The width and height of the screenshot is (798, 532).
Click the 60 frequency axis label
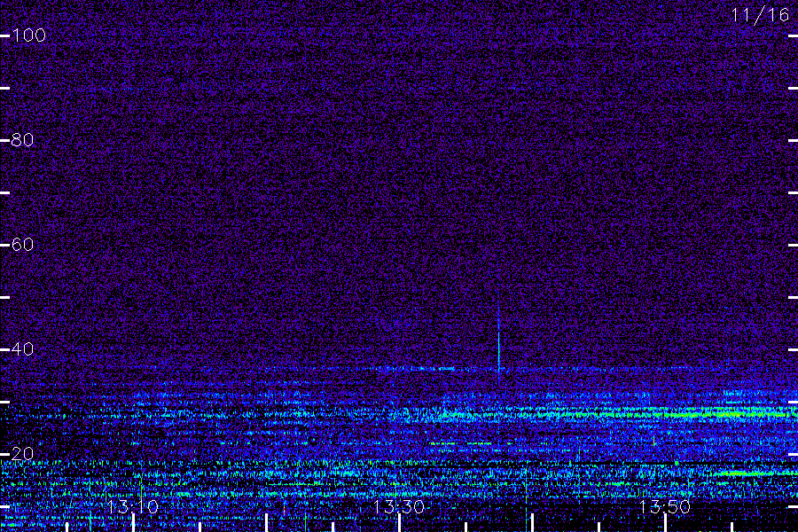(23, 245)
